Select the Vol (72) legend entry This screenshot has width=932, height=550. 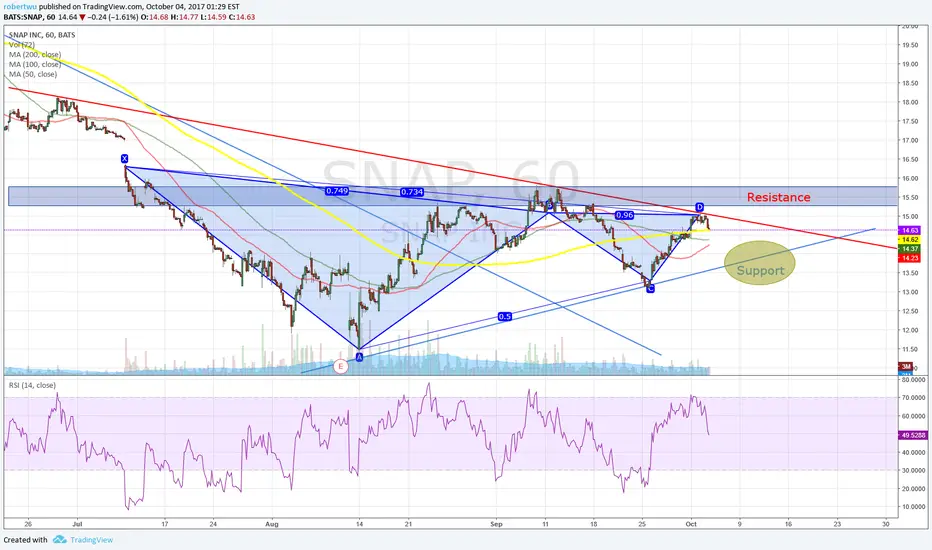point(21,45)
